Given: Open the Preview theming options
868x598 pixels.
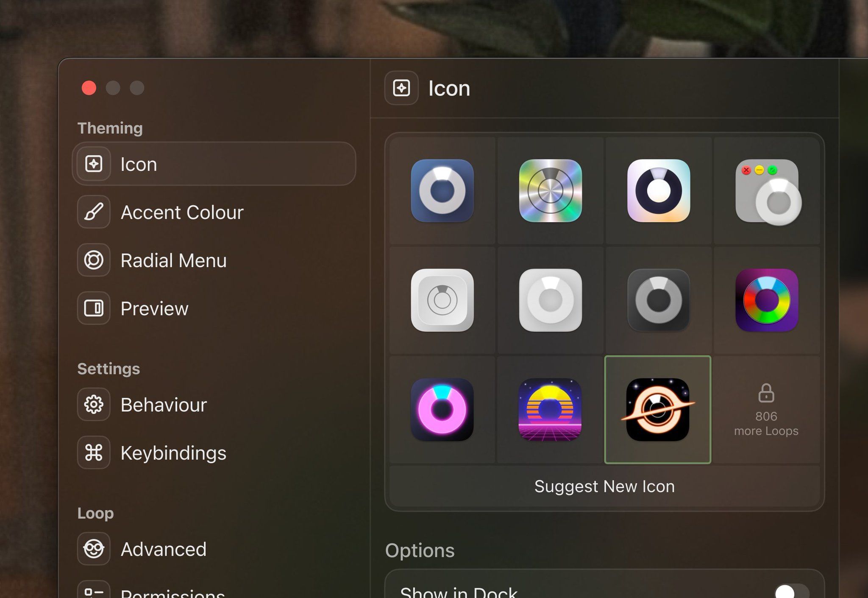Looking at the screenshot, I should [x=154, y=308].
